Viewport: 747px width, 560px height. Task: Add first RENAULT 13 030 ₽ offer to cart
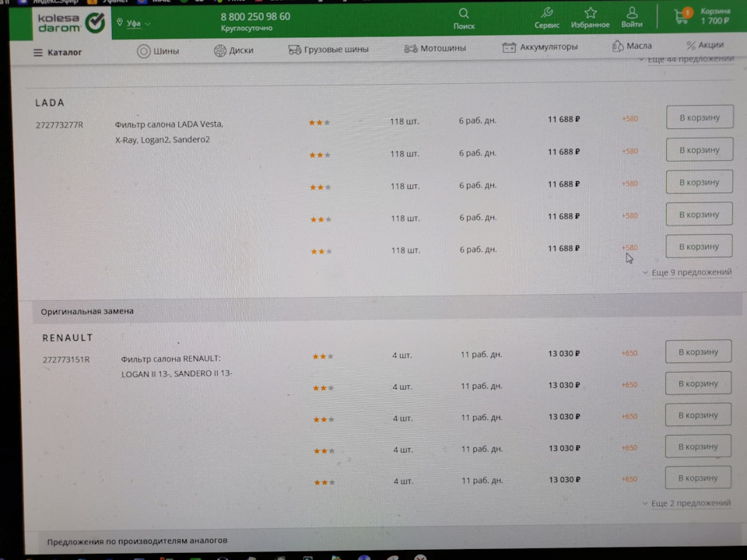[x=699, y=352]
